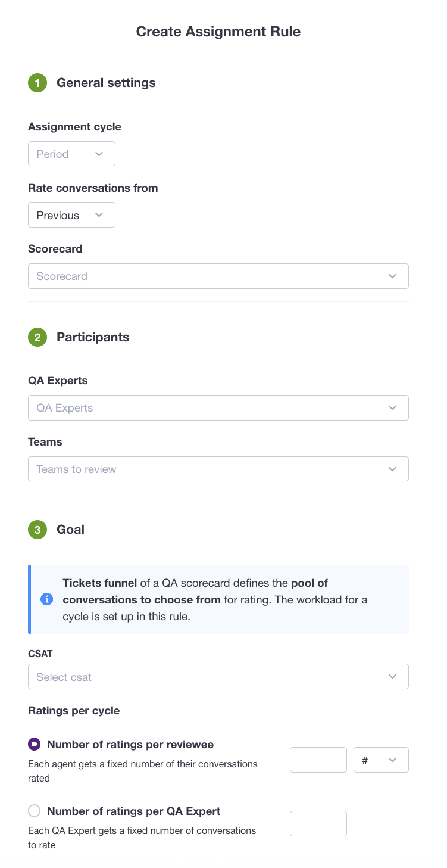Click chevron arrow in Scorecard field

click(392, 276)
